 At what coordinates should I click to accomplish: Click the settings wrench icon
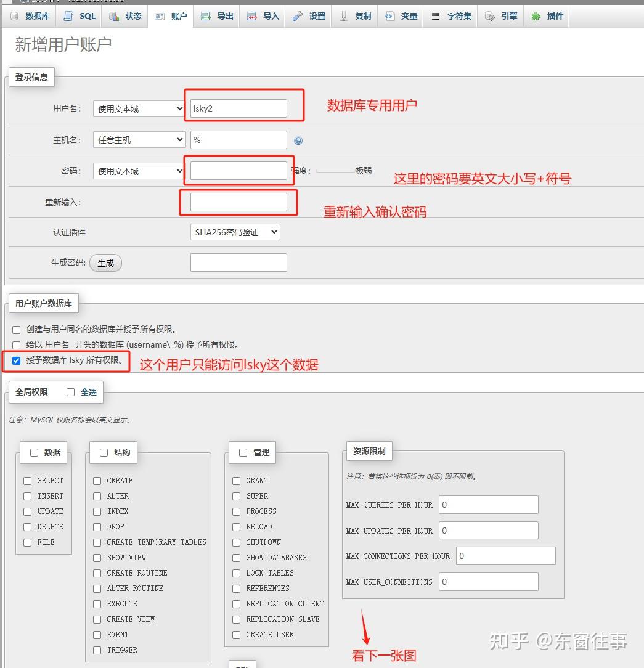pyautogui.click(x=298, y=17)
